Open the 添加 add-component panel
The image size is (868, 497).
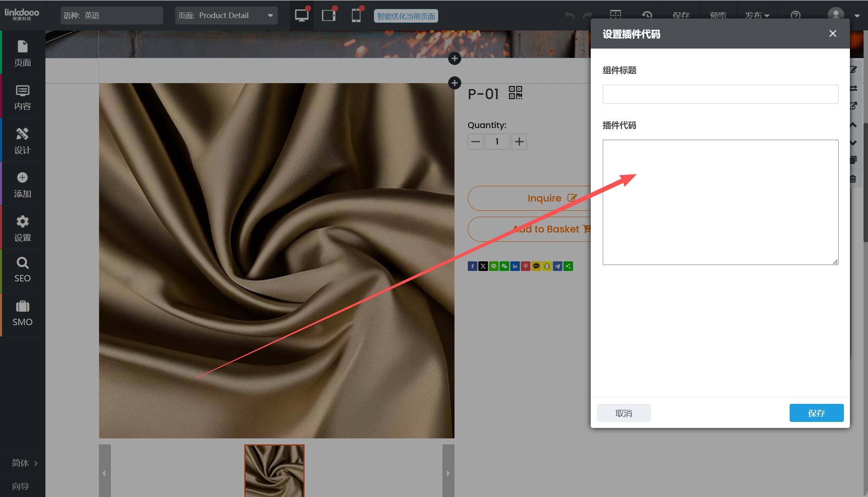23,184
